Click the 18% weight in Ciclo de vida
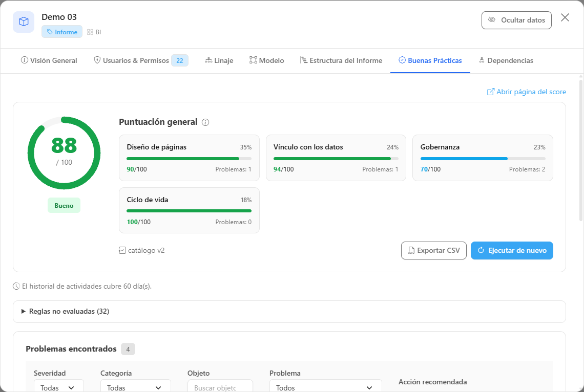Screen dimensions: 584x392 [x=246, y=200]
